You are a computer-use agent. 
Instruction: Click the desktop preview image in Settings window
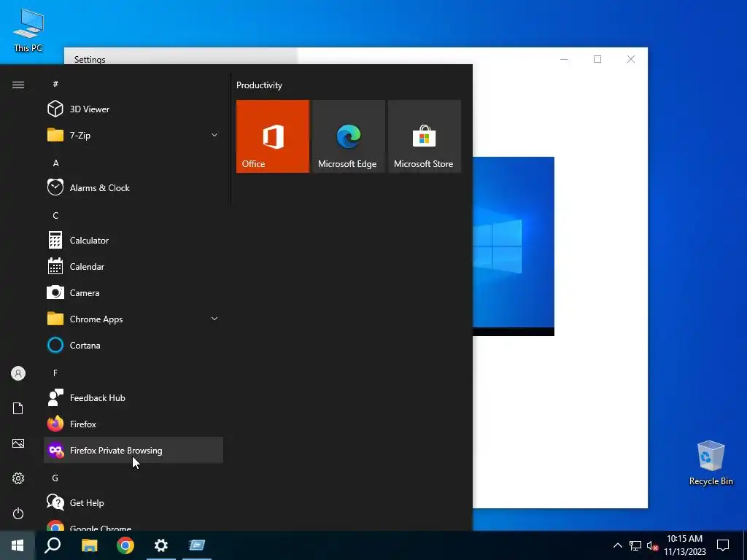514,246
